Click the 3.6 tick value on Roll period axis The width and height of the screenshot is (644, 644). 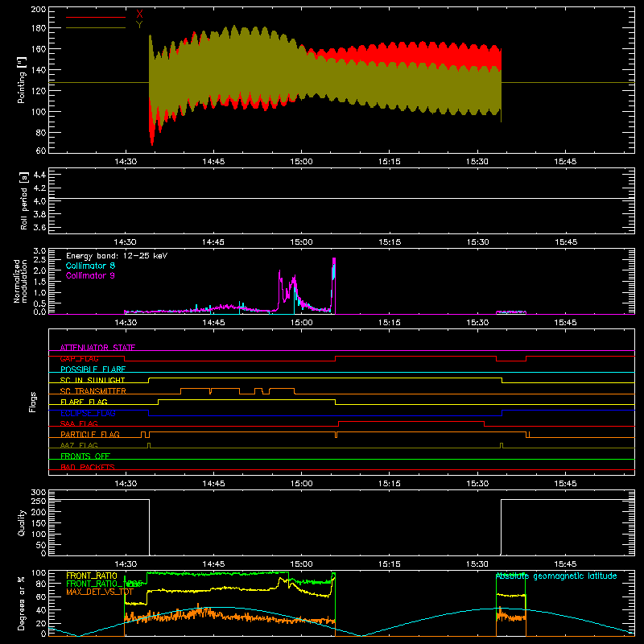[39, 227]
